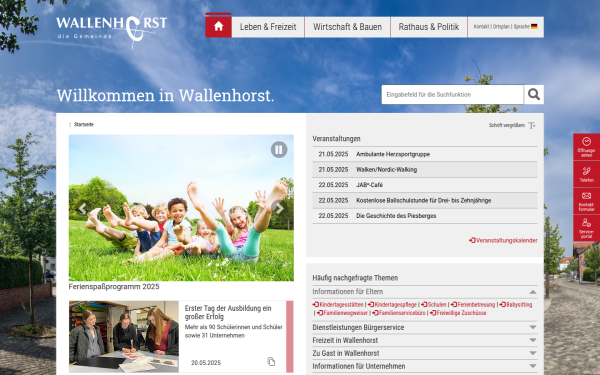This screenshot has height=375, width=600.
Task: Collapse Informationen für Eltern section
Action: tap(425, 292)
